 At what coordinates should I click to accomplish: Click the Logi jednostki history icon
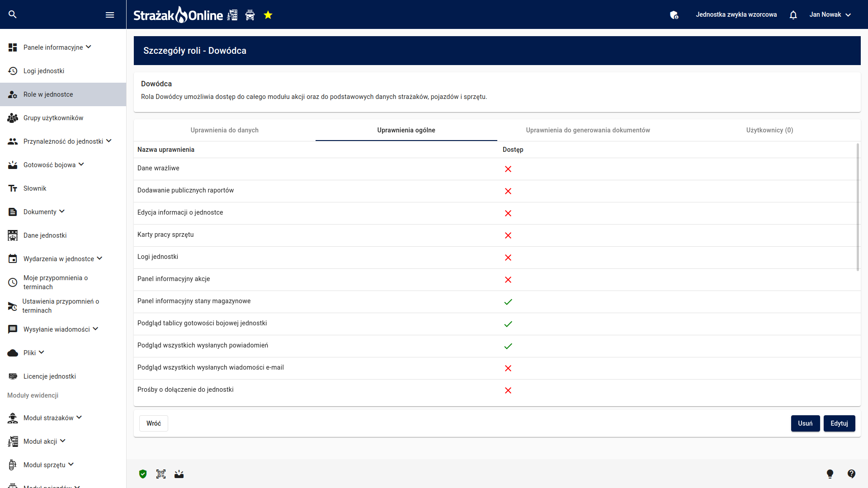[x=13, y=71]
